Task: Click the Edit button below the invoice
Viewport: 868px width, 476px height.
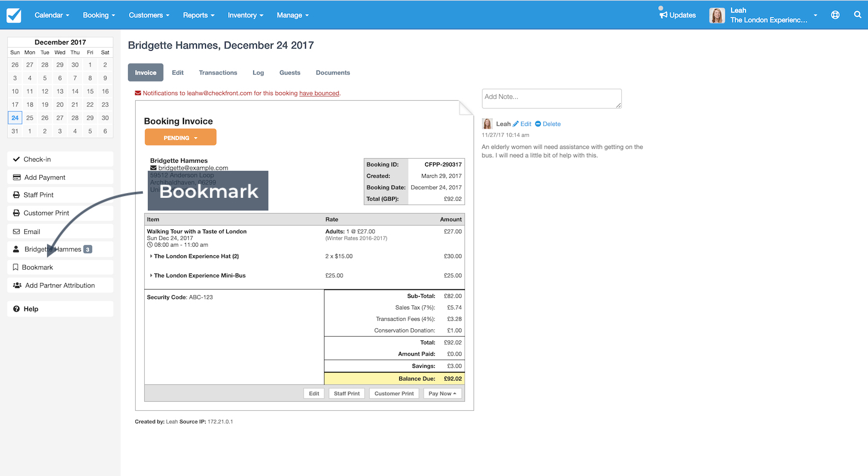Action: [x=314, y=393]
